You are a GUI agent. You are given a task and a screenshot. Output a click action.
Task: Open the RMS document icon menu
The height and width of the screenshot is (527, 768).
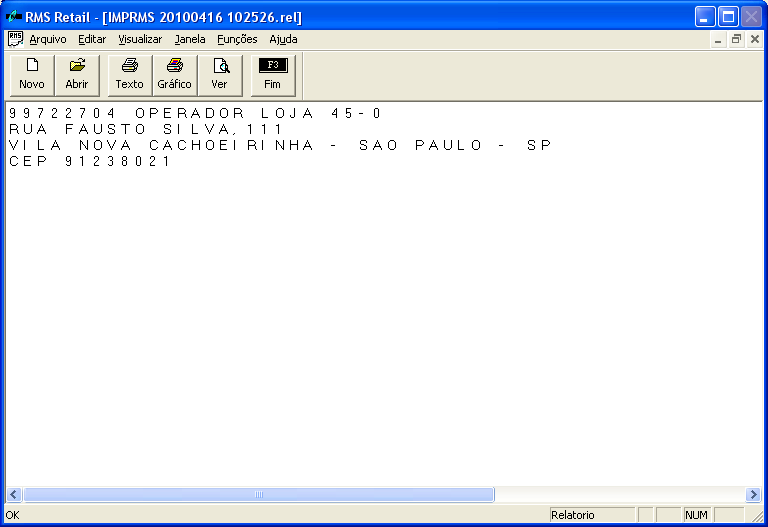click(x=16, y=39)
